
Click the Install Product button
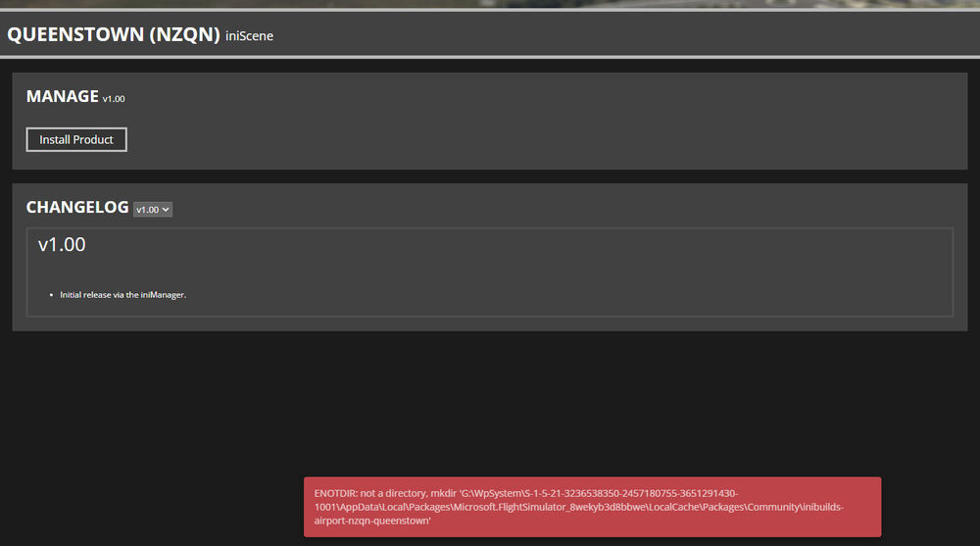[76, 139]
